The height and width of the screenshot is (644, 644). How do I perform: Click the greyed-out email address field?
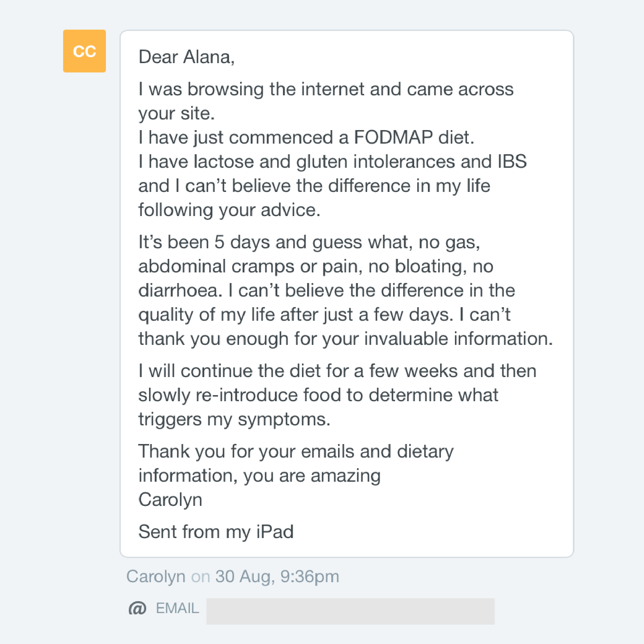click(x=350, y=611)
